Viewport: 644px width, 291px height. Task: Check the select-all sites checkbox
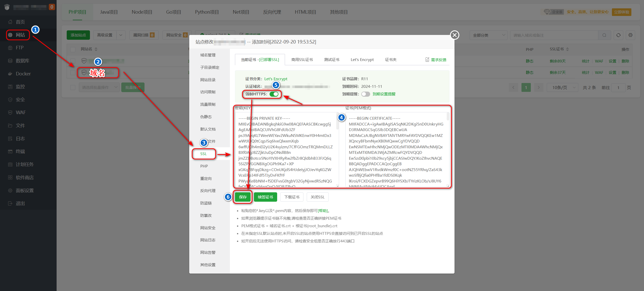(73, 49)
